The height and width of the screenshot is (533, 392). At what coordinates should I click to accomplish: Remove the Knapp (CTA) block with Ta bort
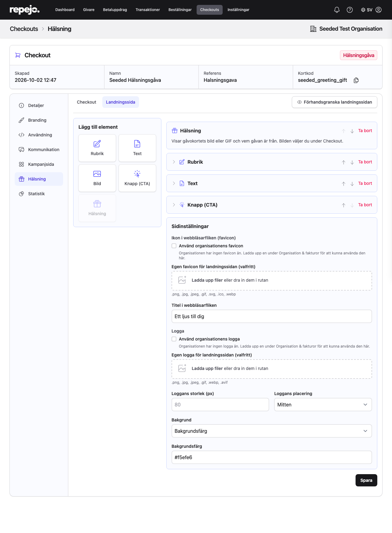[365, 205]
